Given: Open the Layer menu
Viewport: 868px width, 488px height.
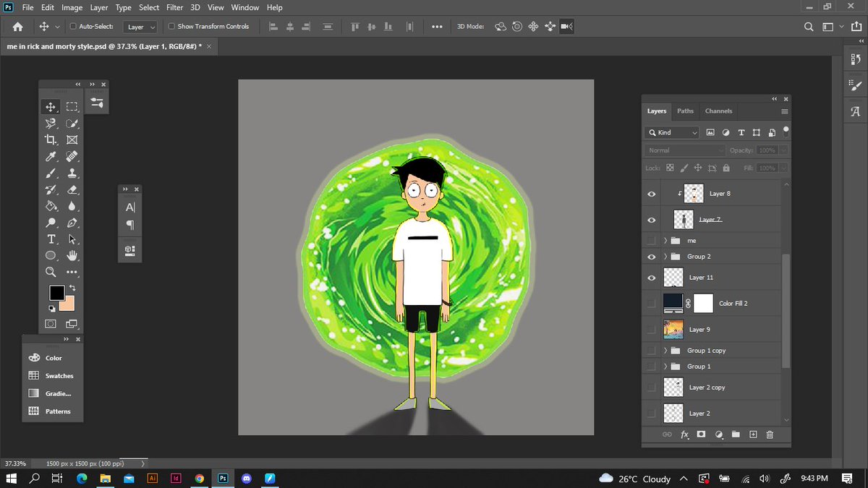Looking at the screenshot, I should pyautogui.click(x=99, y=7).
